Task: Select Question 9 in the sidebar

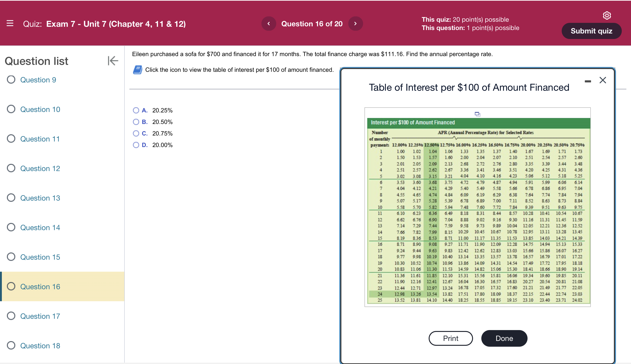Action: pyautogui.click(x=38, y=80)
